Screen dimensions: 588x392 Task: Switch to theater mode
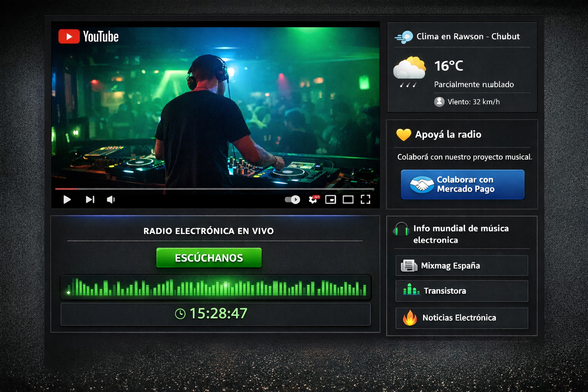348,199
